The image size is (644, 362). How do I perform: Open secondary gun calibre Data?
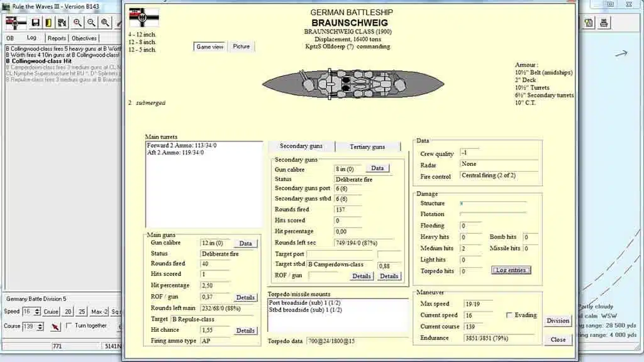pyautogui.click(x=377, y=168)
